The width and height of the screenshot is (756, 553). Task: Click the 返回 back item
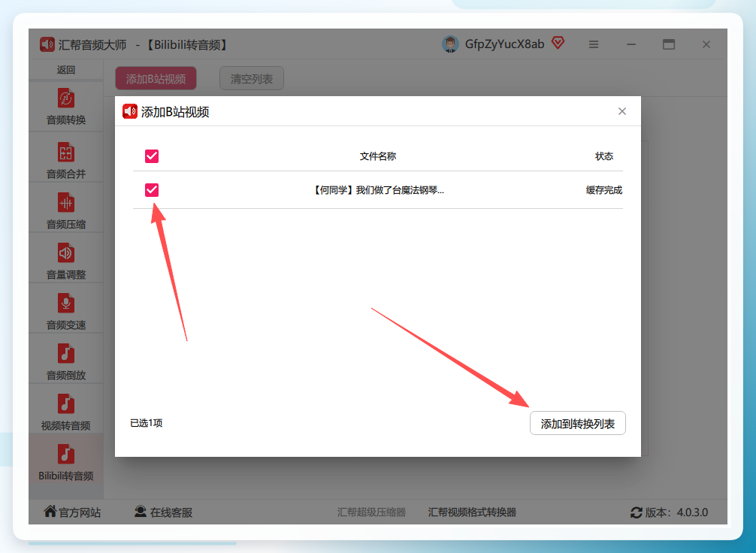[66, 70]
